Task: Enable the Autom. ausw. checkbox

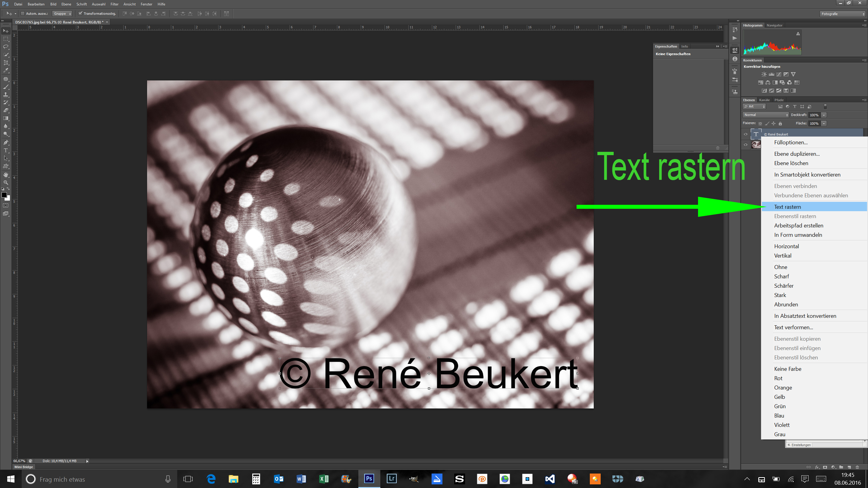Action: [x=23, y=14]
